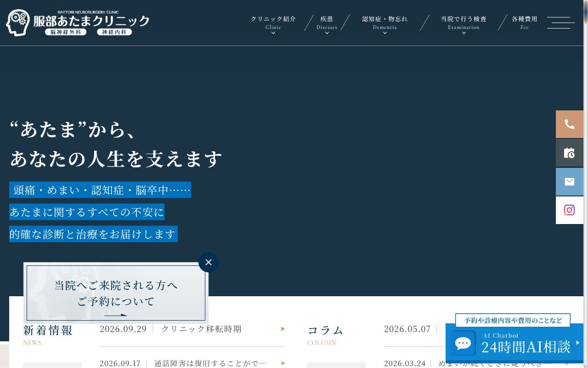The height and width of the screenshot is (368, 588).
Task: Click the 2026.05.07 column date
Action: [407, 329]
